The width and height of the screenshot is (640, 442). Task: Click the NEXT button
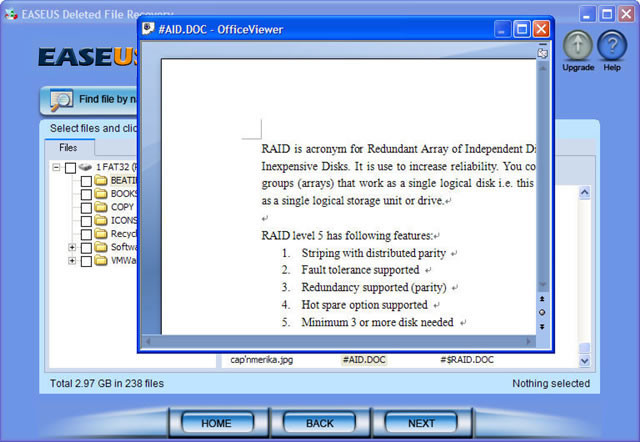click(x=422, y=423)
